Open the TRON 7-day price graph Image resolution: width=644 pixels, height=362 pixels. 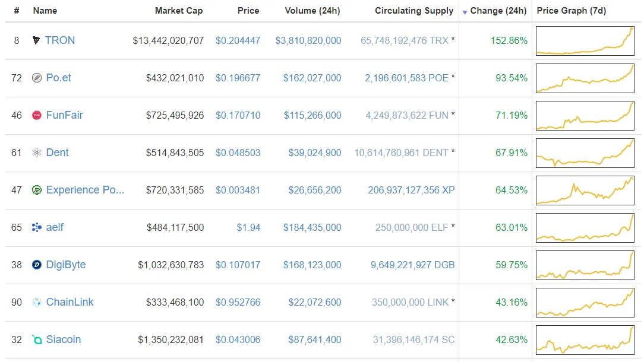585,40
